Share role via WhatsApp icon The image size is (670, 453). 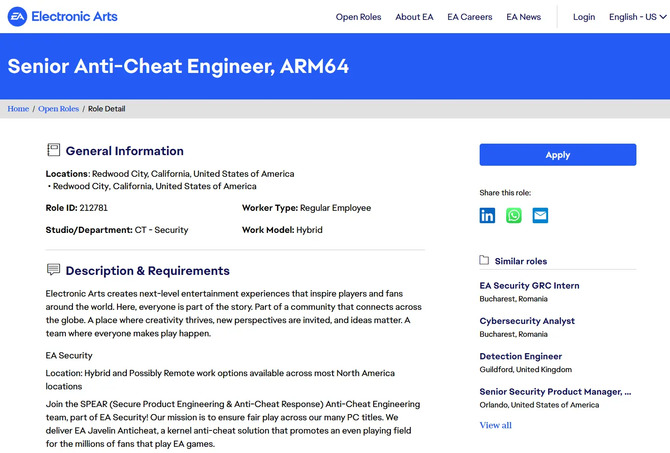pos(514,215)
